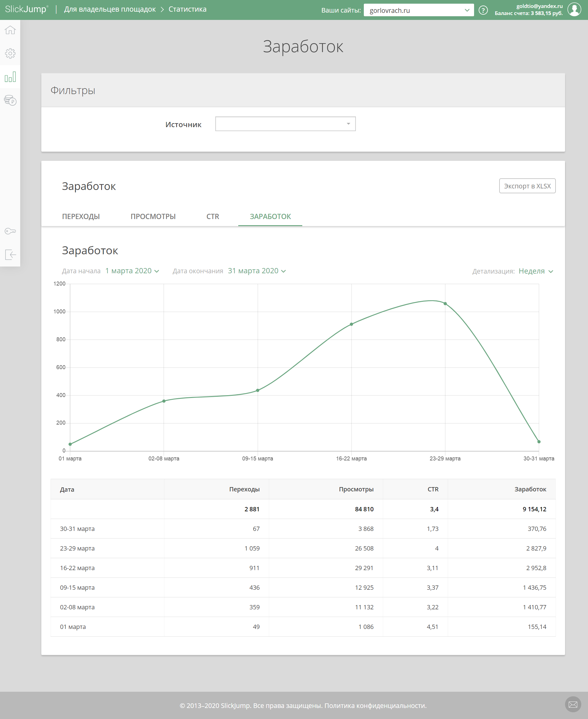Click the 02-08 марта table row label
The height and width of the screenshot is (719, 588).
coord(77,607)
